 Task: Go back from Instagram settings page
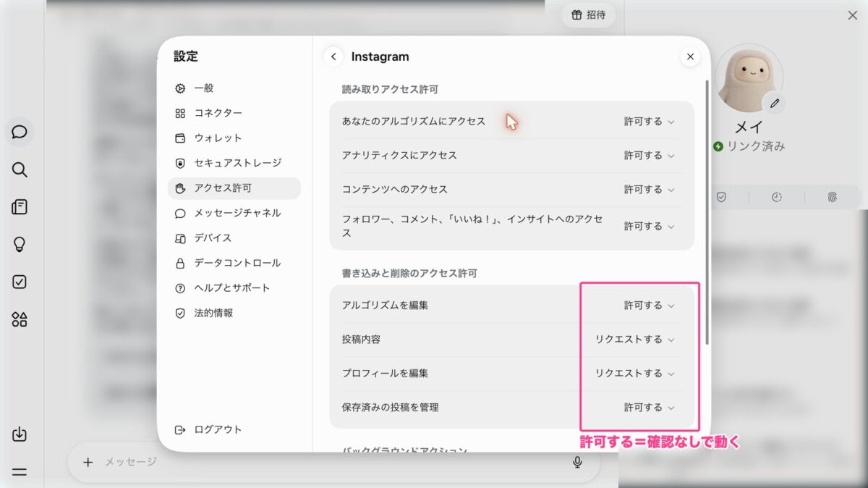pos(333,56)
